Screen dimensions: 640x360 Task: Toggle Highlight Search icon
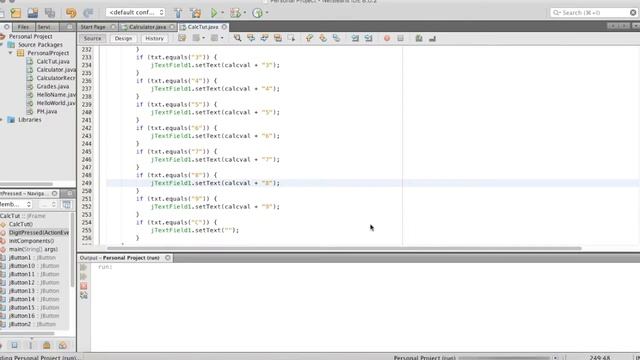point(278,38)
